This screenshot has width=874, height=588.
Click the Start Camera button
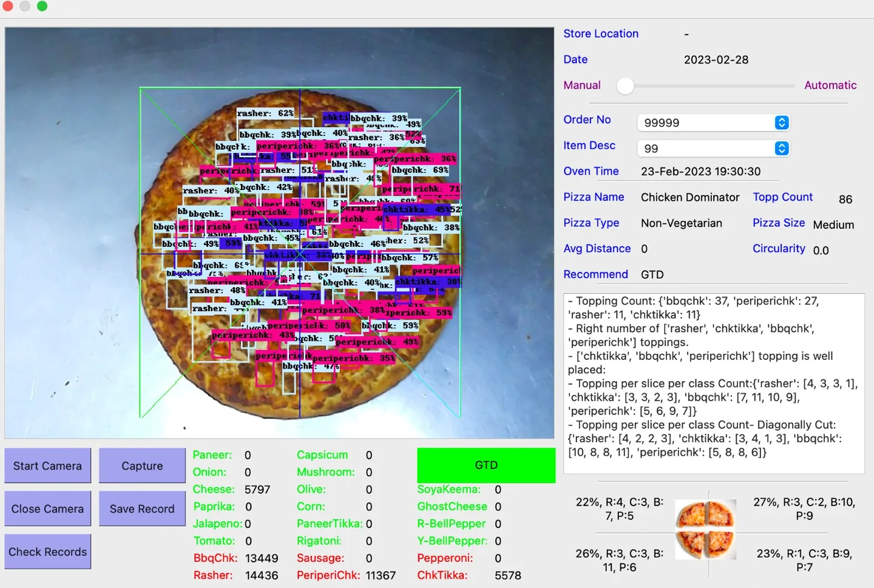point(47,465)
